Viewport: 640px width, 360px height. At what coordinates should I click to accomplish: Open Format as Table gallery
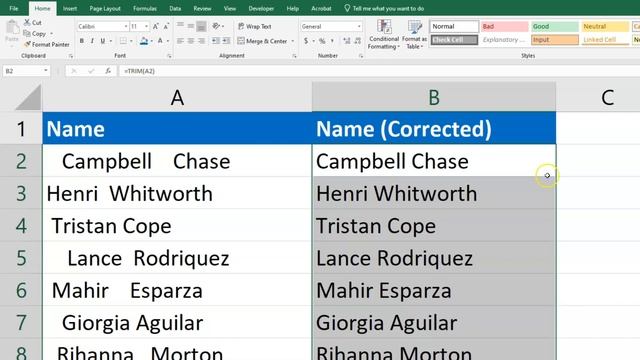click(414, 34)
